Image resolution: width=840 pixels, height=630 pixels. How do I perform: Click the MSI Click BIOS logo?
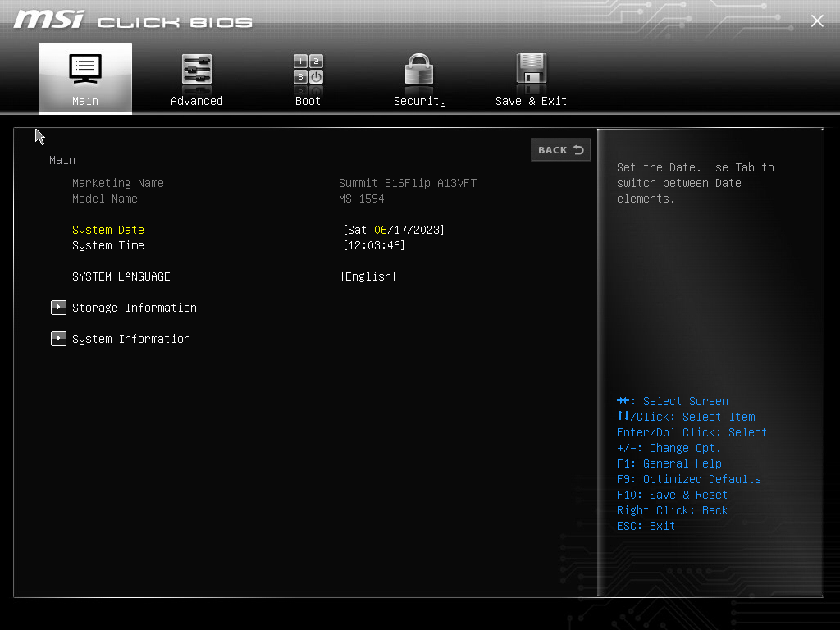coord(133,20)
